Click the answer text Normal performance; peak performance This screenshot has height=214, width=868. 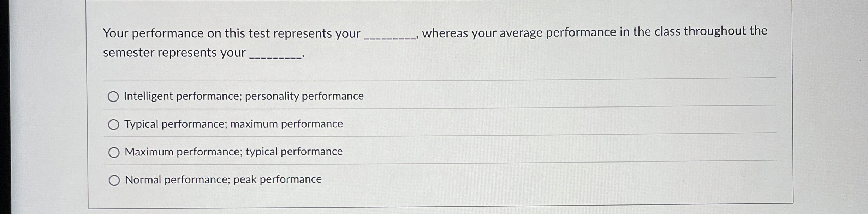coord(222,179)
